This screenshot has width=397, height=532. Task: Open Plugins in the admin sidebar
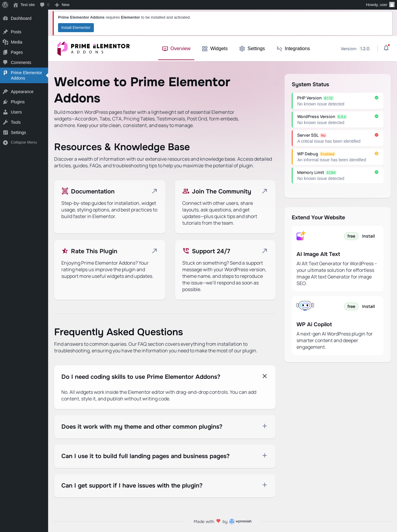tap(18, 102)
